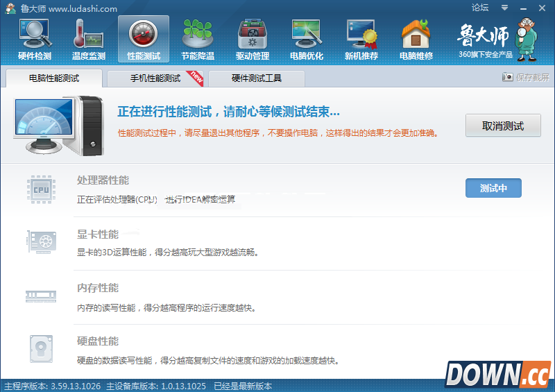Expand the title bar main menu arrow
555x392 pixels.
coord(503,8)
